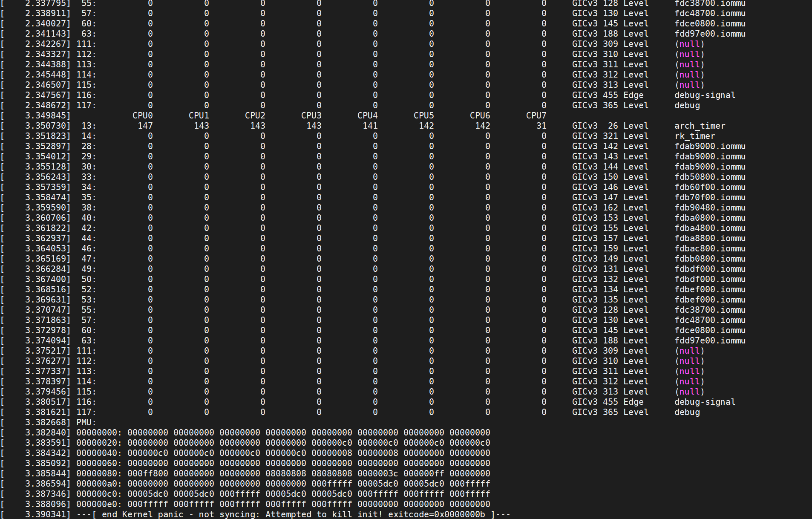The height and width of the screenshot is (519, 812).
Task: Select PMU dump offset '00000040:'
Action: (99, 453)
